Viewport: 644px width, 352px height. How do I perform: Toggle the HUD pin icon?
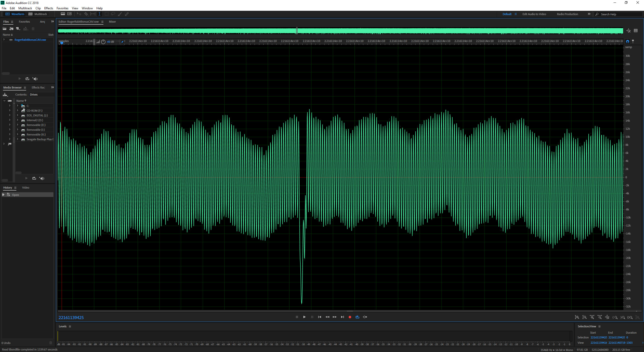[122, 42]
